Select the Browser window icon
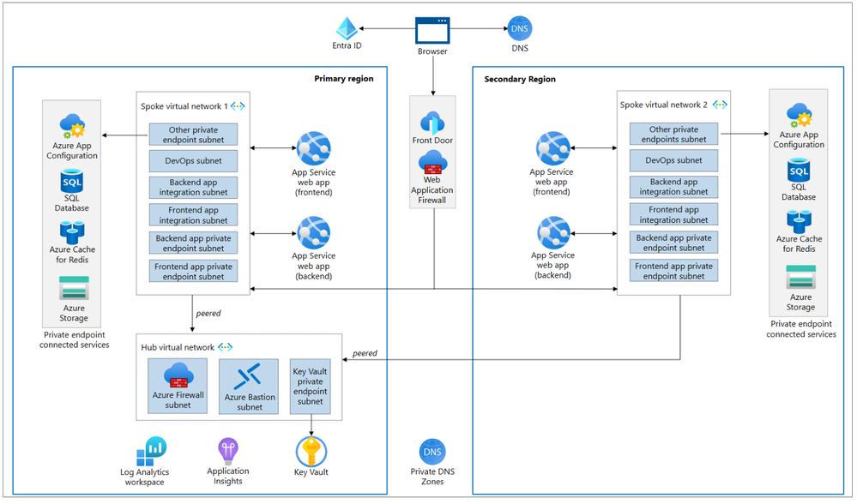 coord(432,31)
